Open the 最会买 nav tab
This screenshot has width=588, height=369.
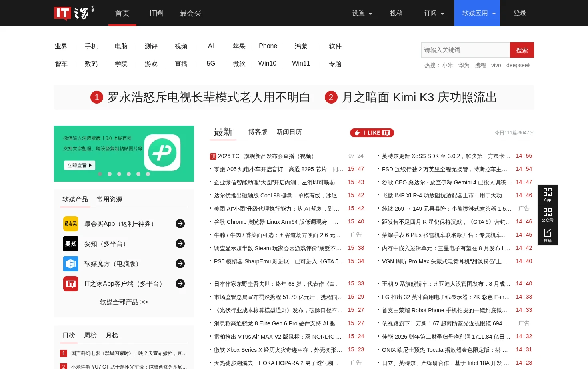[190, 13]
